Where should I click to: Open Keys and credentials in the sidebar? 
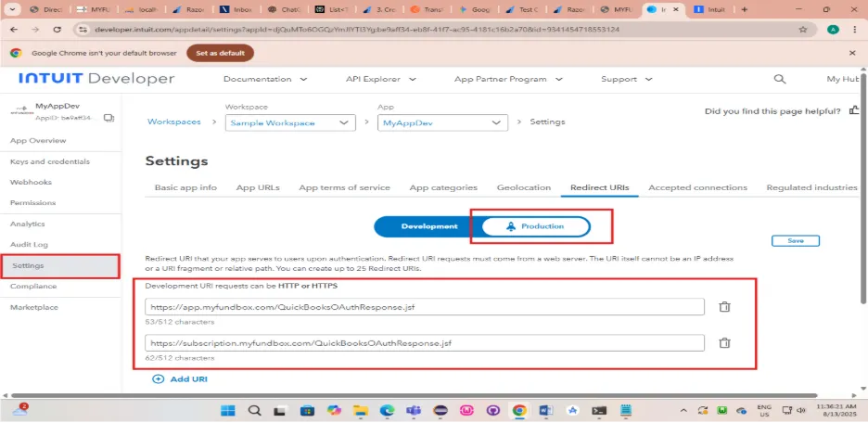point(50,161)
